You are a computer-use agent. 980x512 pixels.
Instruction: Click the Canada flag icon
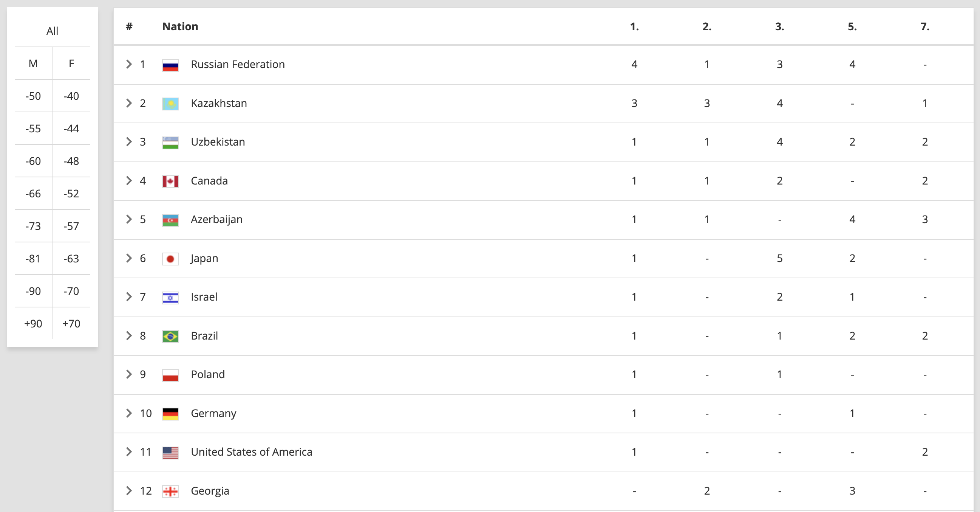[170, 181]
